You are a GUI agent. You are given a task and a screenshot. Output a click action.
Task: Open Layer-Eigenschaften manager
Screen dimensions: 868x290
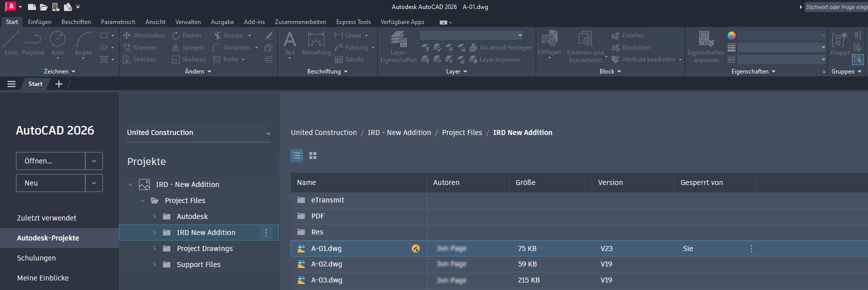click(x=398, y=46)
